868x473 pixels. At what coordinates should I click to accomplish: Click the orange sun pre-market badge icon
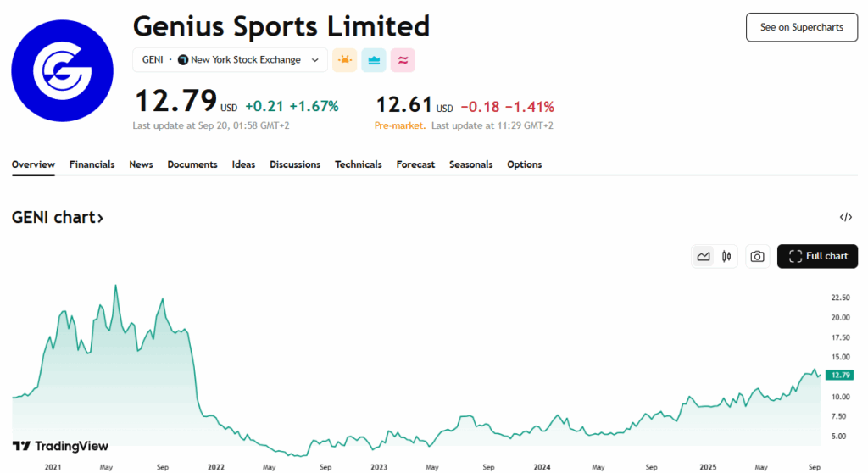tap(344, 60)
